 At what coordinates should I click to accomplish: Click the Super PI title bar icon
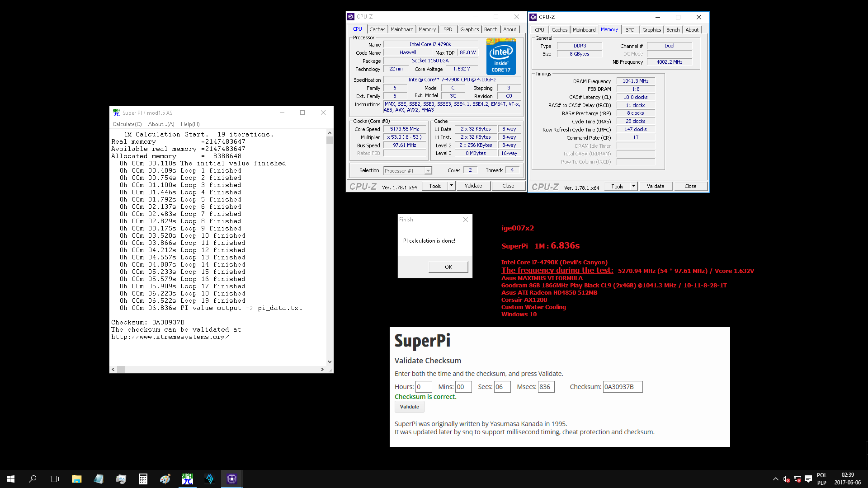tap(117, 113)
